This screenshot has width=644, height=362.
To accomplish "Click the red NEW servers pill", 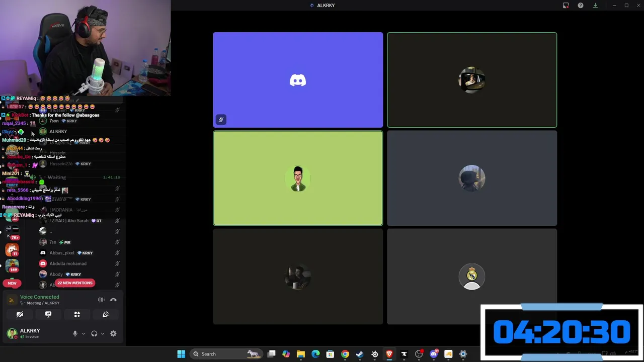I will pyautogui.click(x=12, y=283).
